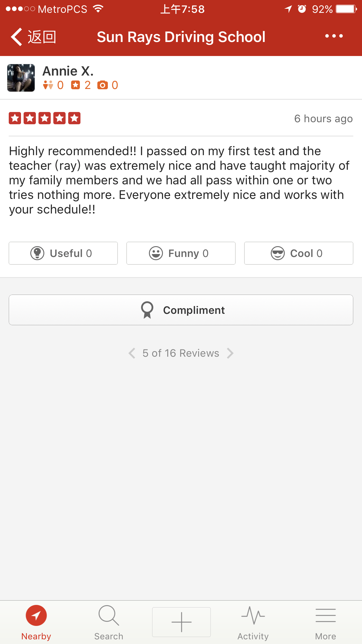This screenshot has width=362, height=644.
Task: Tap the friends count icon
Action: click(x=48, y=85)
